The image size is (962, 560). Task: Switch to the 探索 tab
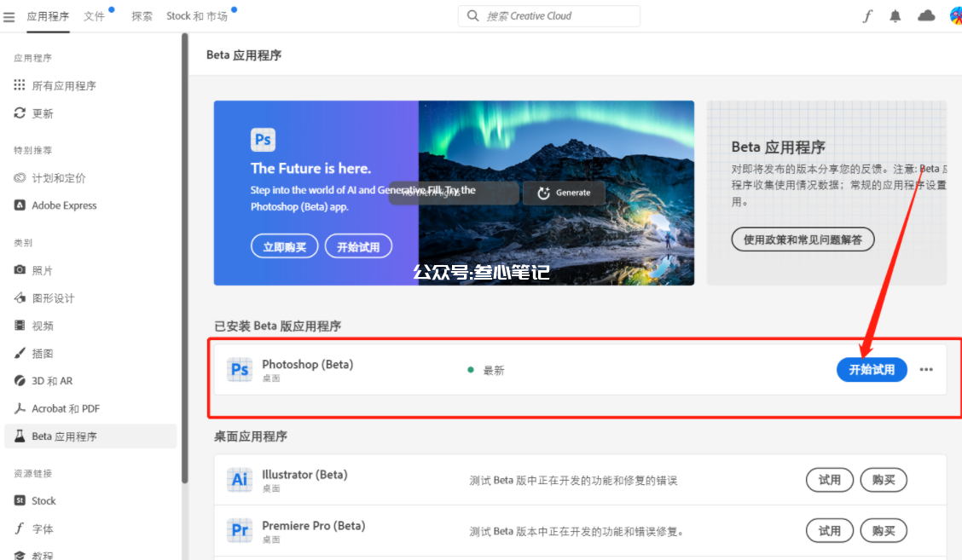[x=142, y=16]
